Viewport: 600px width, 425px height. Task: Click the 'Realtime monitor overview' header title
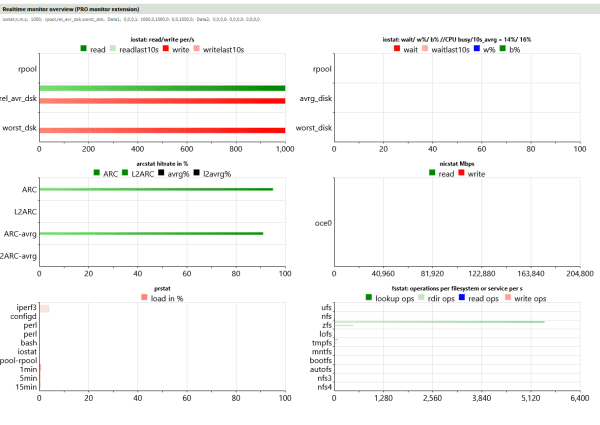coord(71,9)
